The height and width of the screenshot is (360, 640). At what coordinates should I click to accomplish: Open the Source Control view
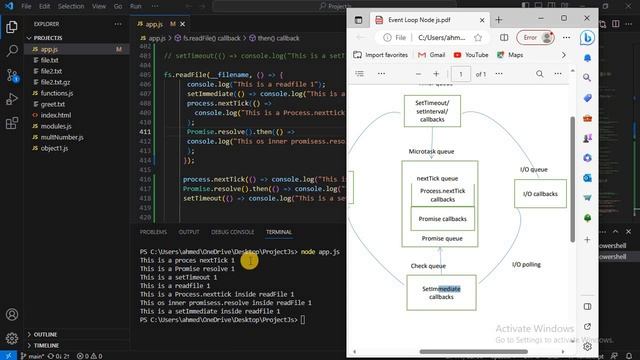pos(12,75)
